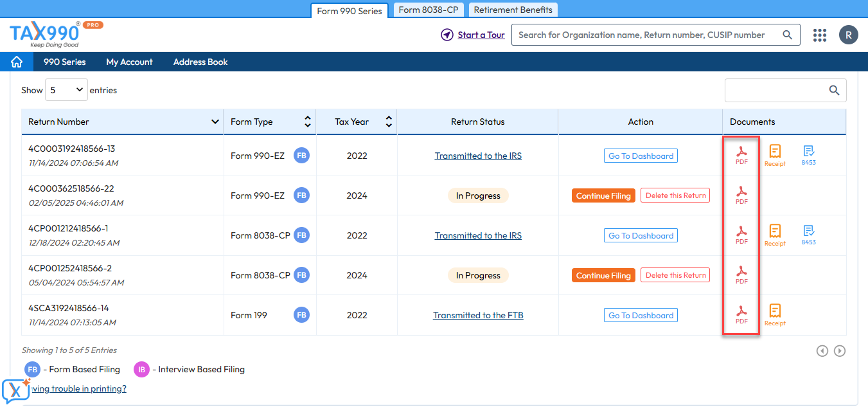
Task: Continue Filing the Form 8038-CP 2024 return
Action: pos(603,275)
